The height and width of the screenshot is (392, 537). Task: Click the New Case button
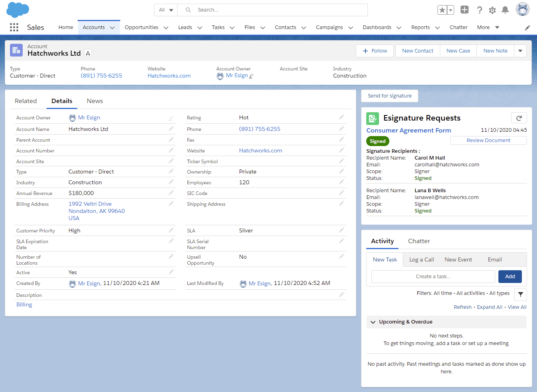tap(458, 51)
